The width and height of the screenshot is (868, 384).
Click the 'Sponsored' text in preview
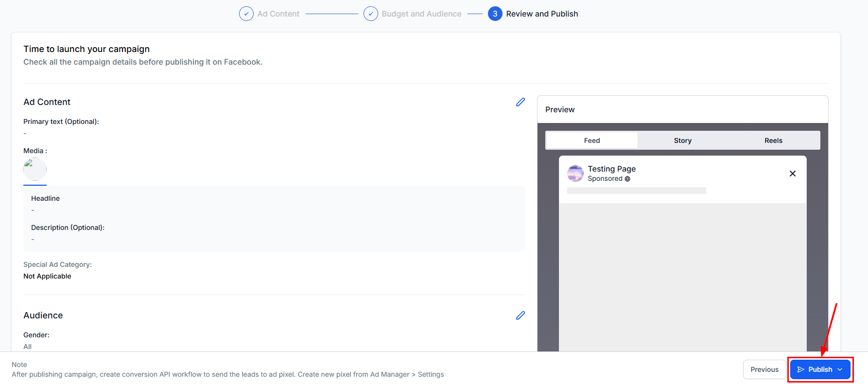(x=605, y=179)
